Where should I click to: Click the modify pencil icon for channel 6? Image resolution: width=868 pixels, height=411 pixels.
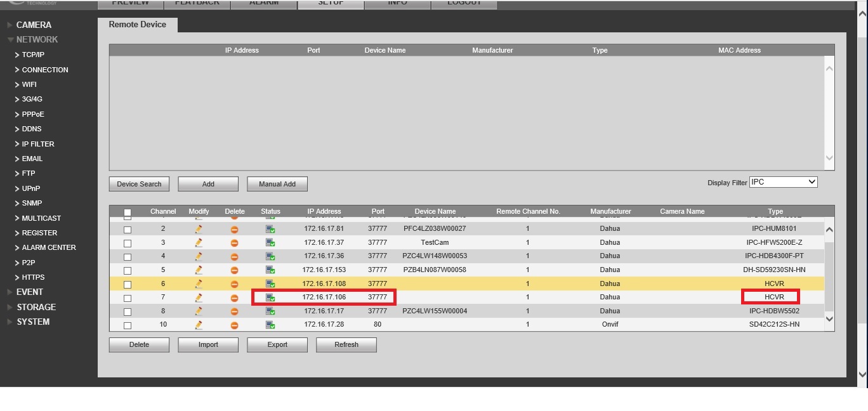tap(199, 284)
